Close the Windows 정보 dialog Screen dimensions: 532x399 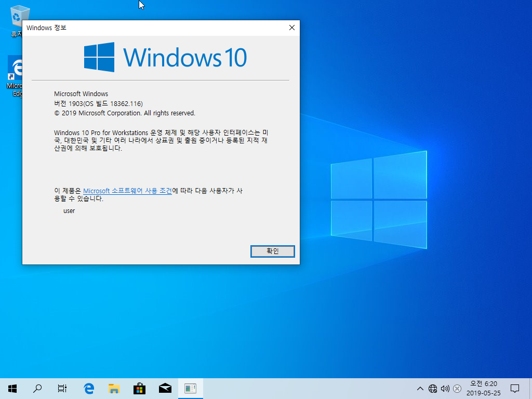click(x=292, y=28)
